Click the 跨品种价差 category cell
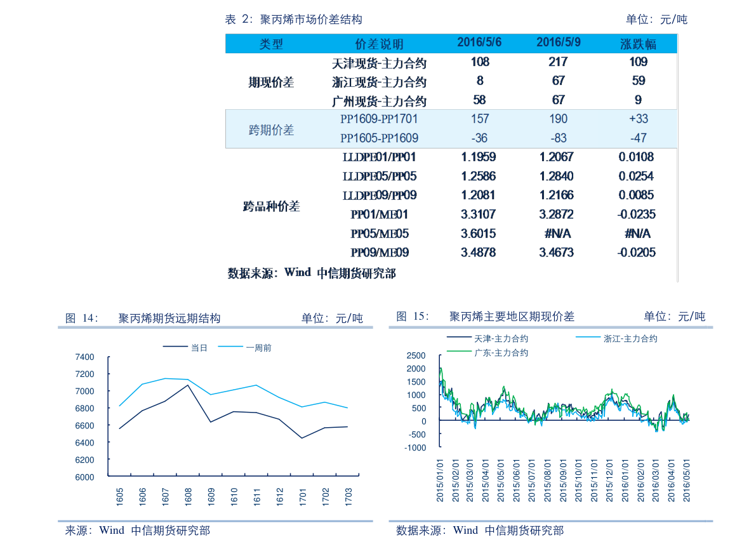 [x=271, y=206]
